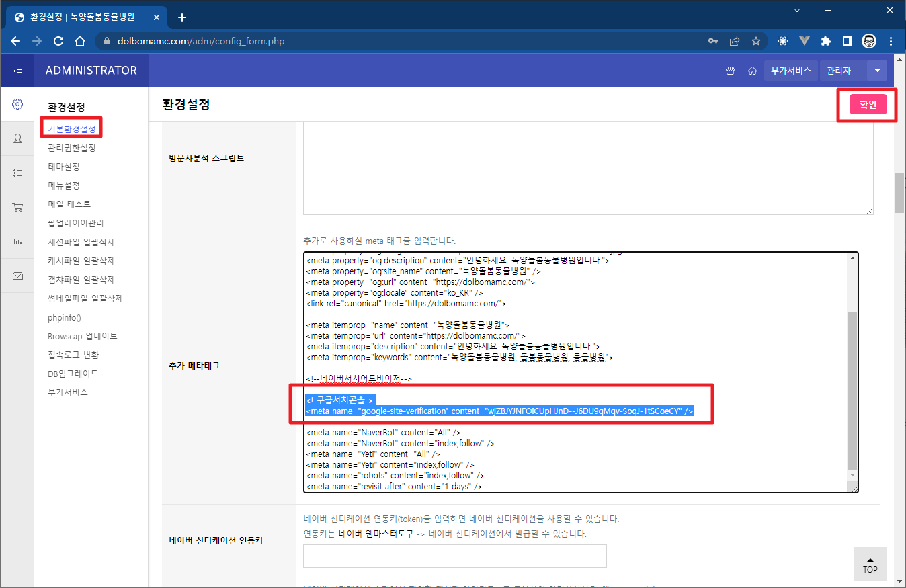Go to site home via header icon

[752, 71]
